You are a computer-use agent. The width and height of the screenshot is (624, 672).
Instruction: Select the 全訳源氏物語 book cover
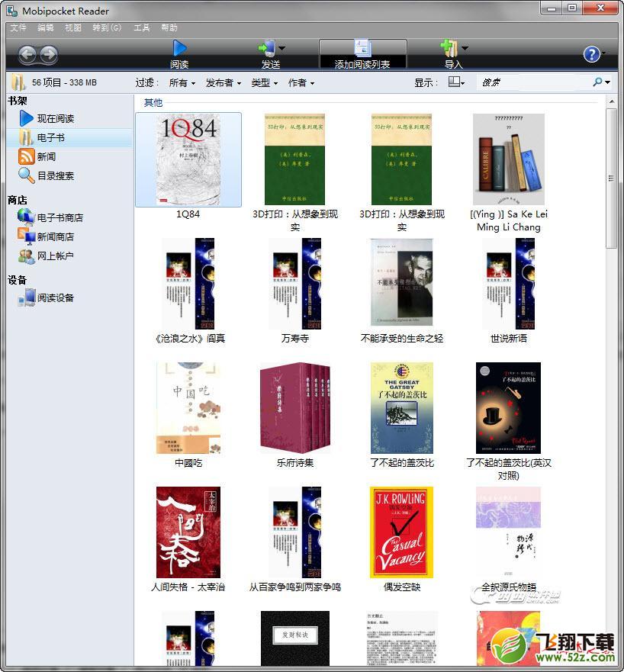[x=508, y=532]
